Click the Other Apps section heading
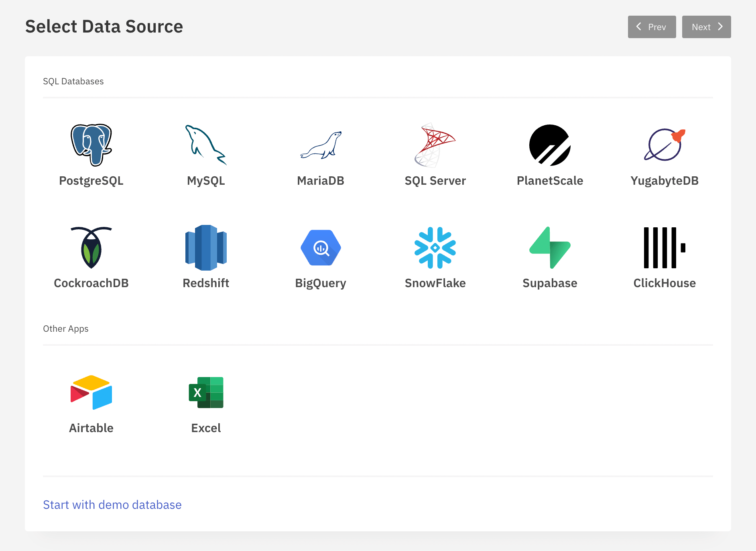This screenshot has width=756, height=551. point(66,329)
